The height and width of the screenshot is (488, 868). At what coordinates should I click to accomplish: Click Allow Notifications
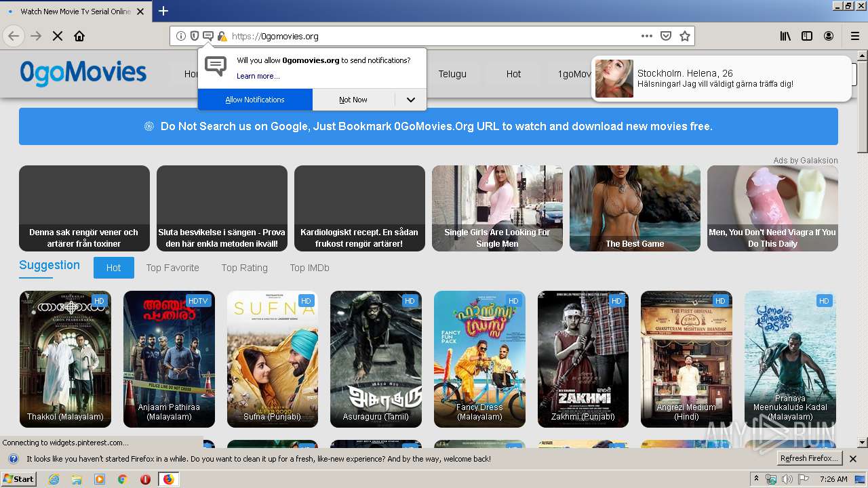[x=255, y=100]
